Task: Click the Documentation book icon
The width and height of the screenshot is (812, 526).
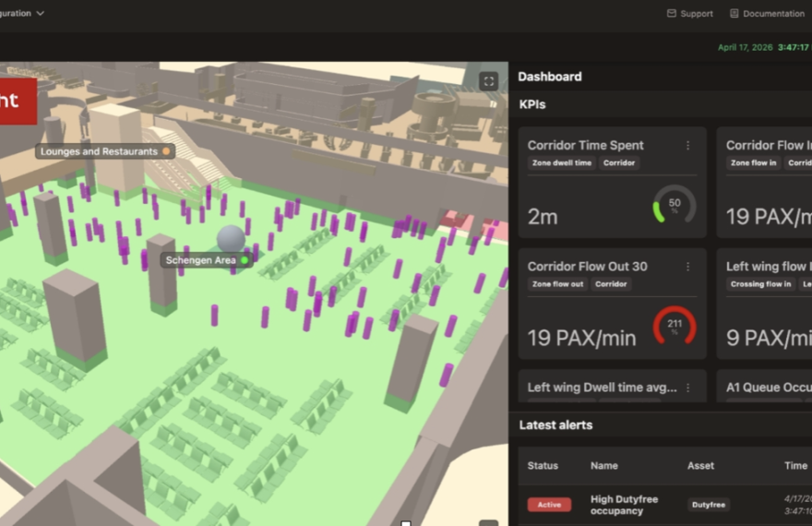Action: point(734,14)
